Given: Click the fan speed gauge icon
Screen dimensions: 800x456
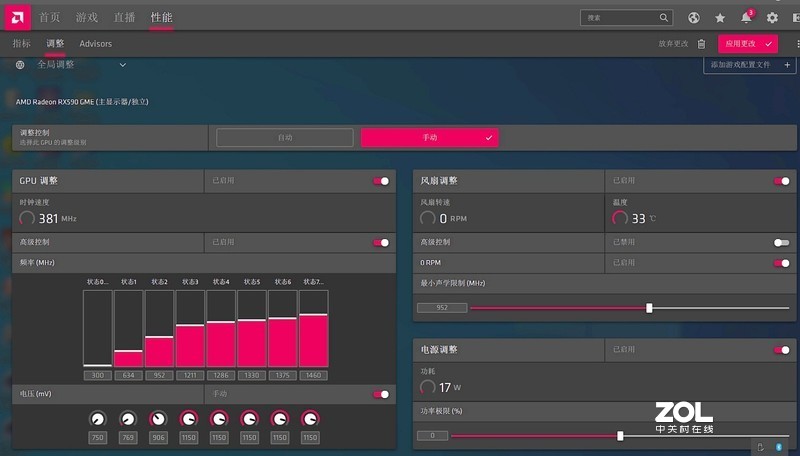Looking at the screenshot, I should click(x=428, y=218).
